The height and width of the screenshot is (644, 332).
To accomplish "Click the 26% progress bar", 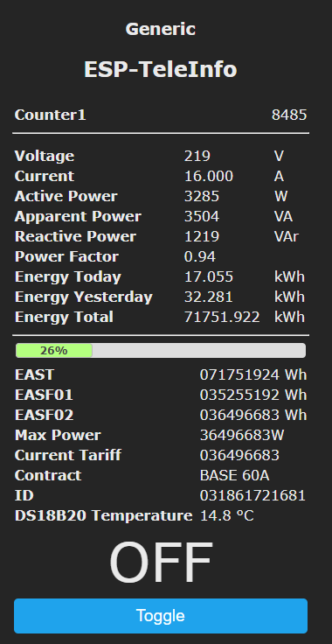I will click(x=161, y=350).
